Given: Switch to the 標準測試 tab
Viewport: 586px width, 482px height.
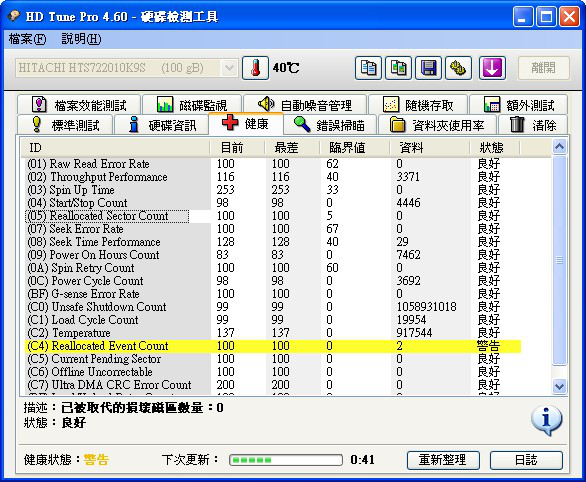Looking at the screenshot, I should tap(65, 125).
